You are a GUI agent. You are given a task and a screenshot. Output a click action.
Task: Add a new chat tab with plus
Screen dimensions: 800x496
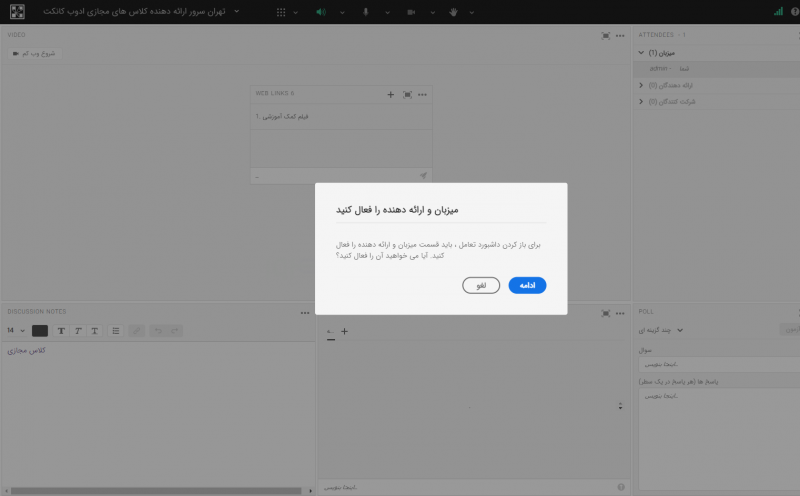point(344,331)
